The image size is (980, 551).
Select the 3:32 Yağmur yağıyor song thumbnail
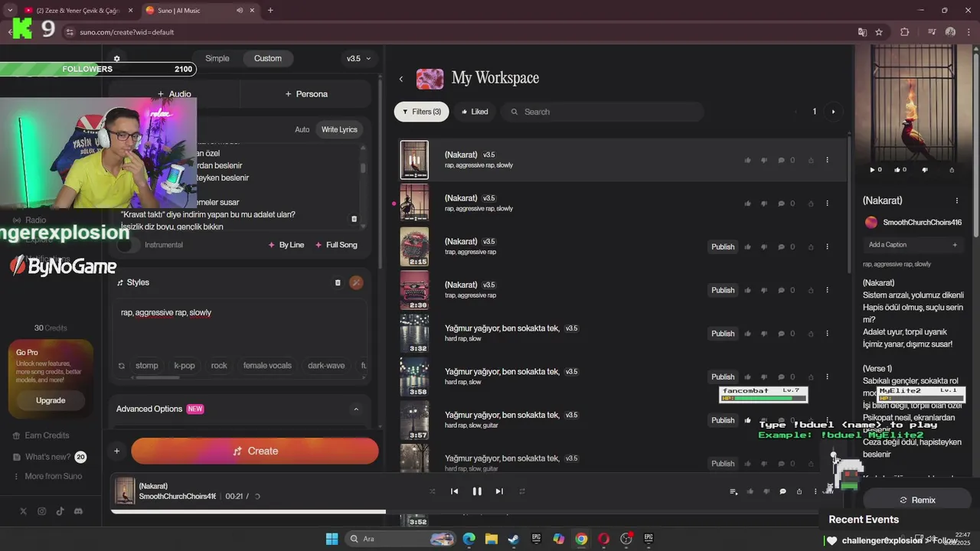click(414, 334)
